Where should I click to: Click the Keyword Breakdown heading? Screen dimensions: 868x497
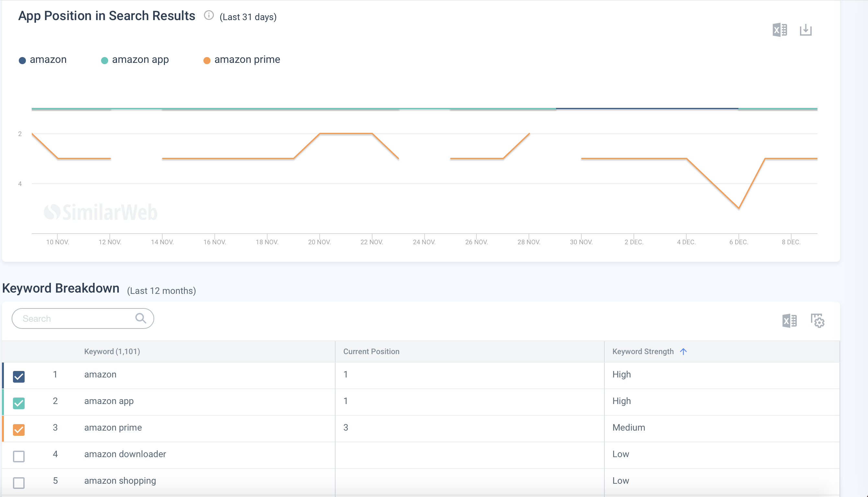[x=61, y=288]
